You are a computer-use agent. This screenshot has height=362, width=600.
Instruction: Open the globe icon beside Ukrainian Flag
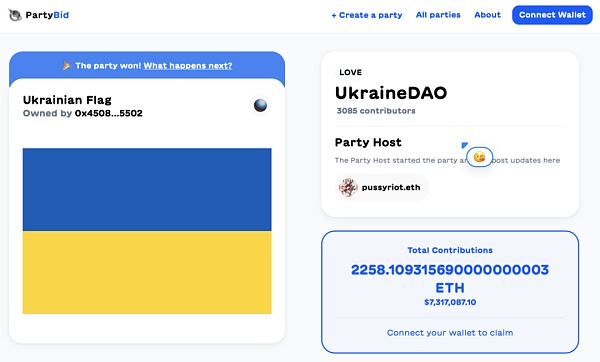point(260,105)
